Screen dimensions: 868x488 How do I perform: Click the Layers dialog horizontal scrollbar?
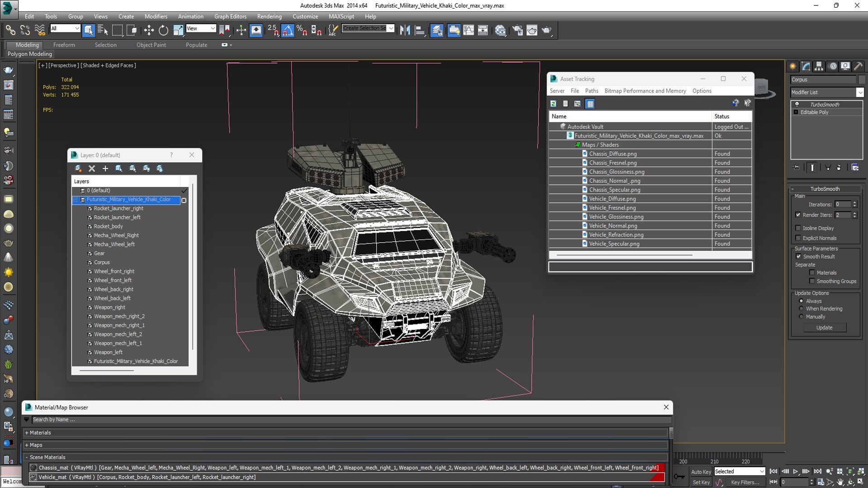[x=107, y=371]
